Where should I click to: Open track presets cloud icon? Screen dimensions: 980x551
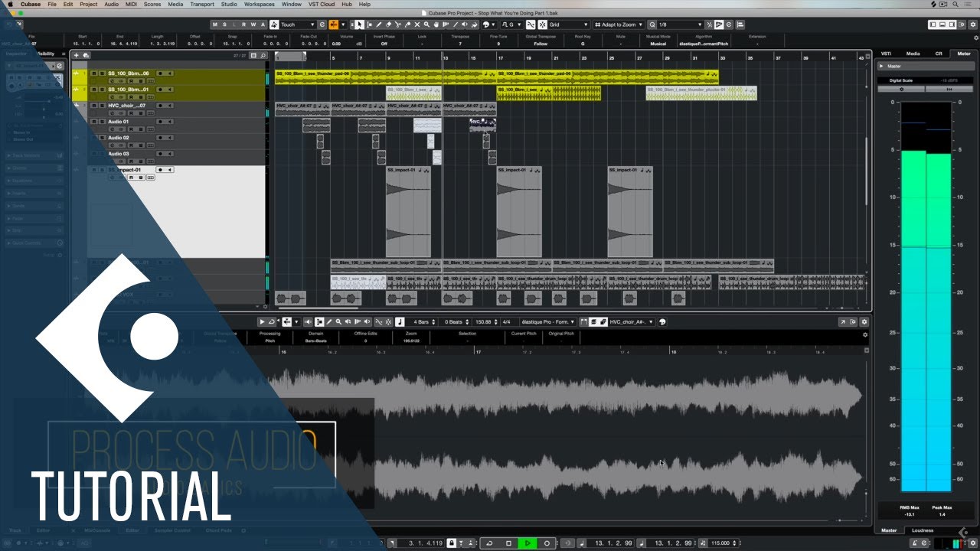coord(85,55)
